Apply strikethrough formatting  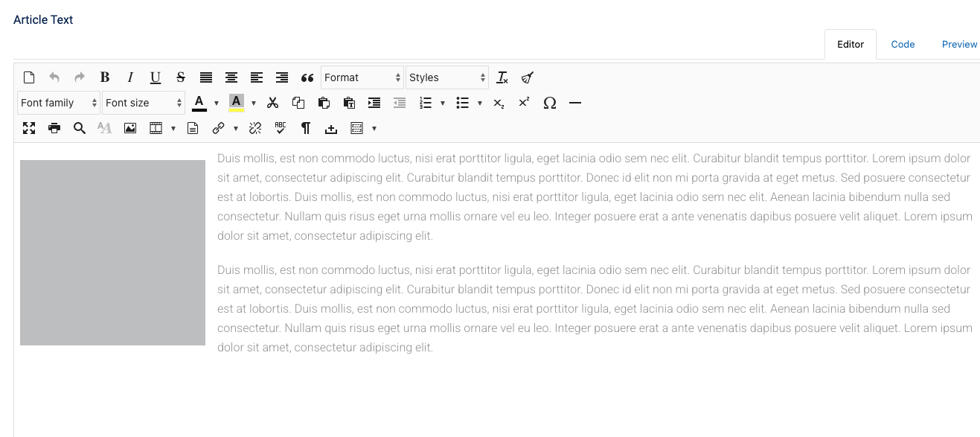click(181, 77)
